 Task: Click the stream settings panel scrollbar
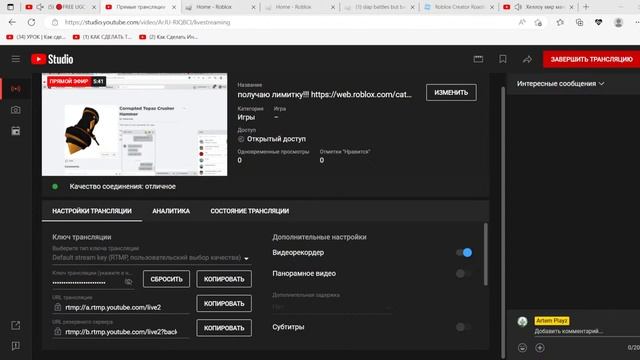click(x=485, y=254)
